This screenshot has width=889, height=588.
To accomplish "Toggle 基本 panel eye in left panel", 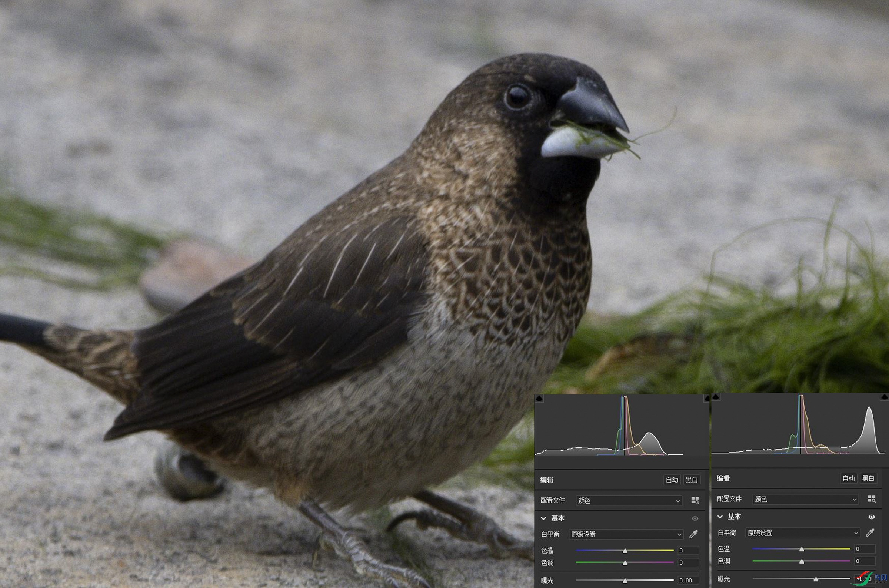I will pos(695,518).
